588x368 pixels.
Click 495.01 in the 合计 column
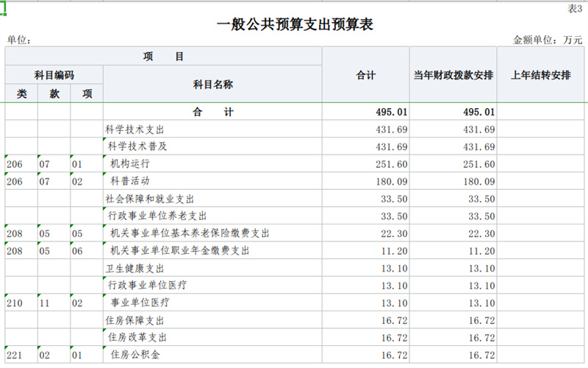pos(392,112)
